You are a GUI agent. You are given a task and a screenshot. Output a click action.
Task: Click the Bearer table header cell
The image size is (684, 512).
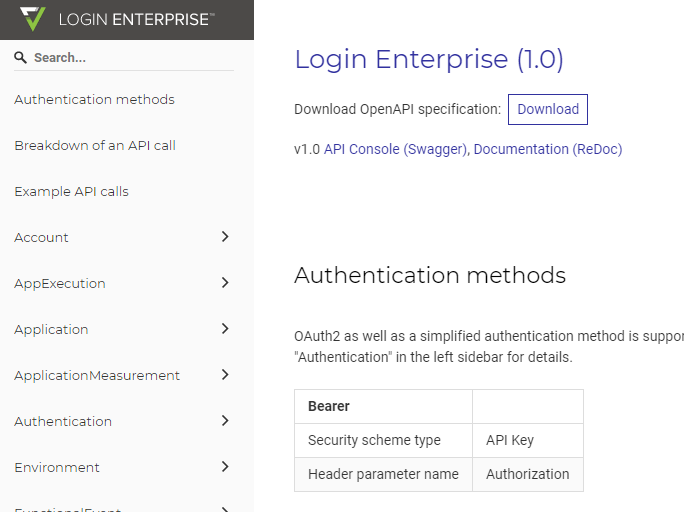point(383,406)
